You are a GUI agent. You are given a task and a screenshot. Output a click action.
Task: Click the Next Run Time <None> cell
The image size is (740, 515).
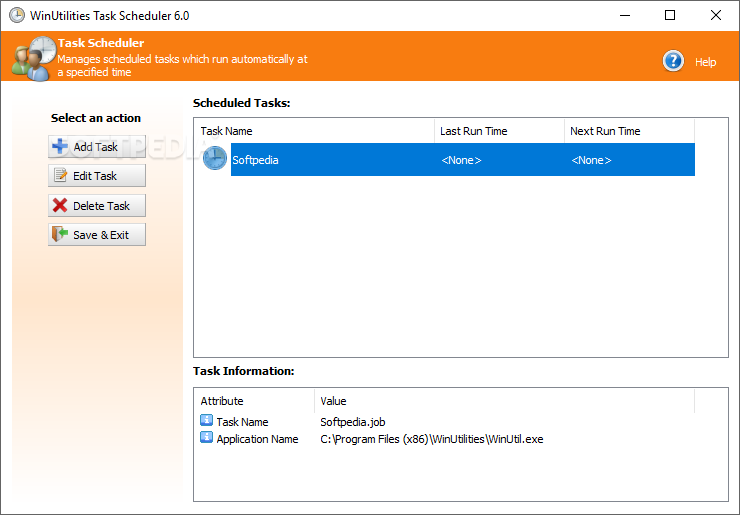pos(591,160)
